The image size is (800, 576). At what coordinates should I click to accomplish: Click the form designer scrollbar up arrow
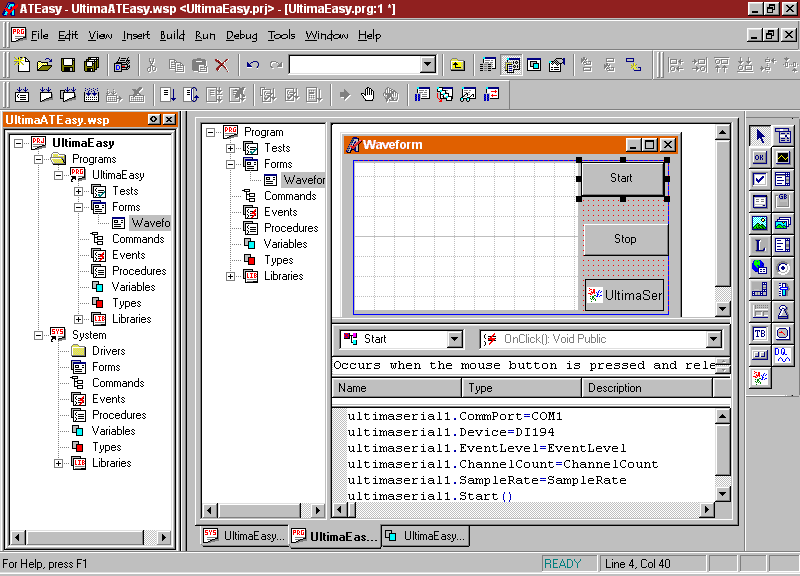click(722, 133)
